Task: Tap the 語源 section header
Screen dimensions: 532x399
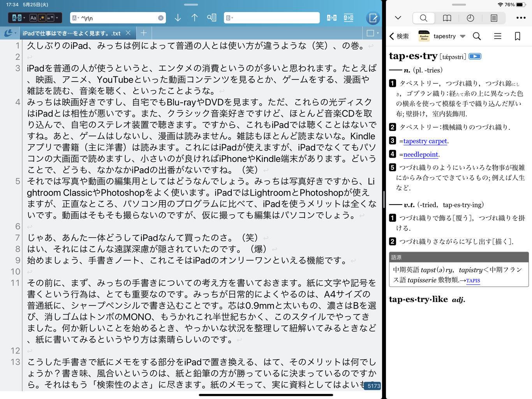Action: pyautogui.click(x=459, y=257)
